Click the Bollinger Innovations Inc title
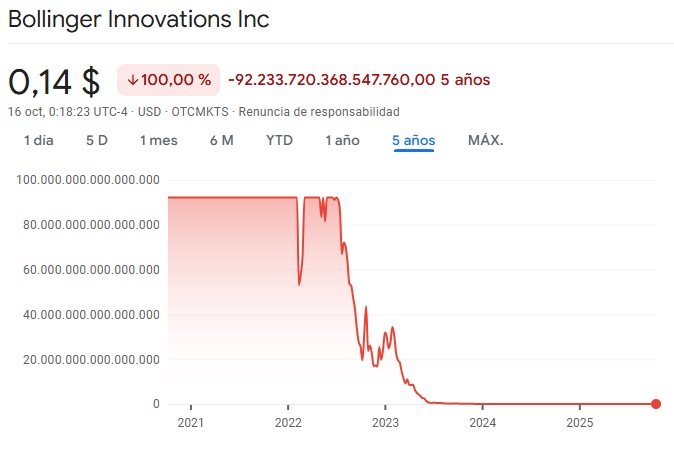 click(x=139, y=20)
